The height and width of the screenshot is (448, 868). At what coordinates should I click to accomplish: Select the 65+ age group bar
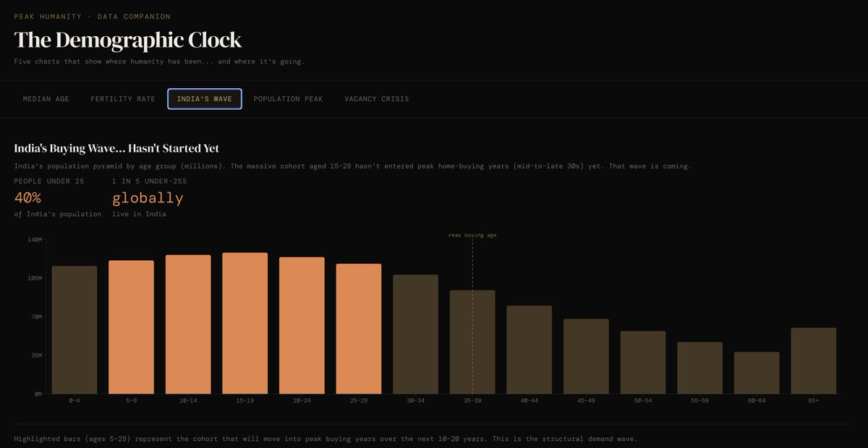point(814,361)
